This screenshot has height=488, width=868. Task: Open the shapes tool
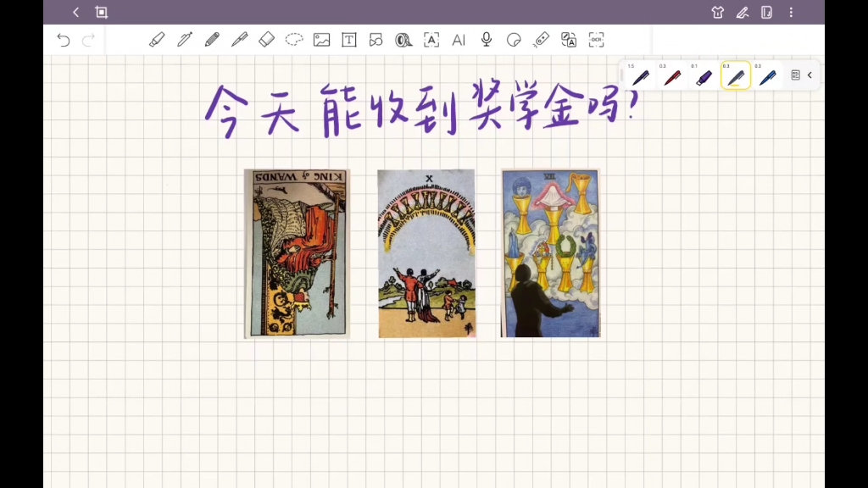point(376,40)
